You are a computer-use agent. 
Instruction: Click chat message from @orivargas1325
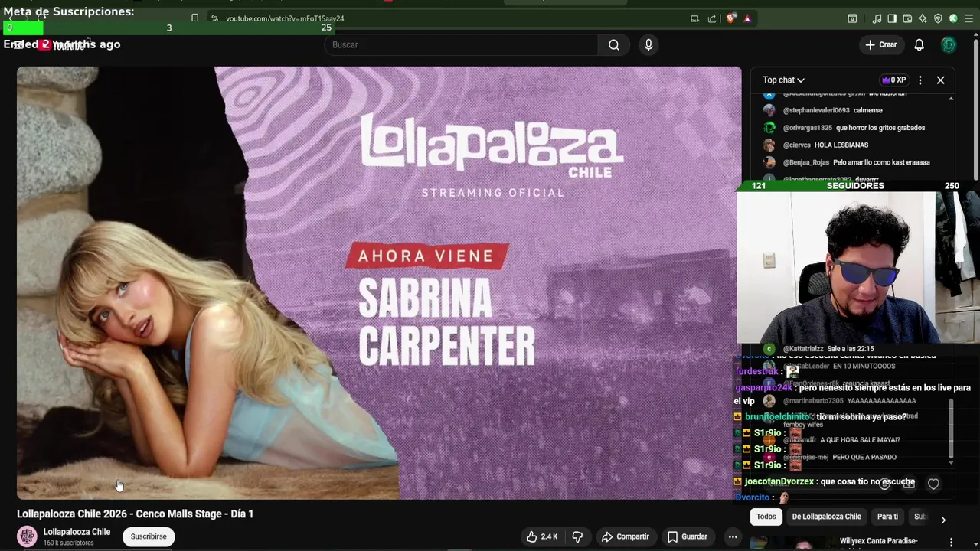(844, 128)
